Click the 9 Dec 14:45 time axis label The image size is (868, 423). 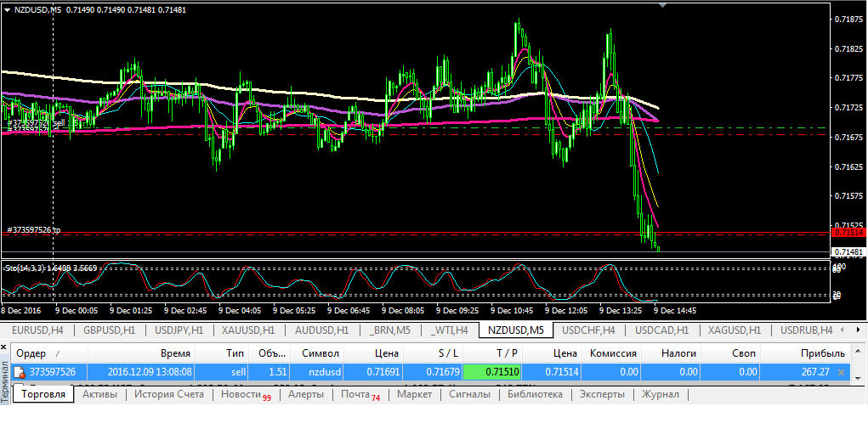pos(675,310)
